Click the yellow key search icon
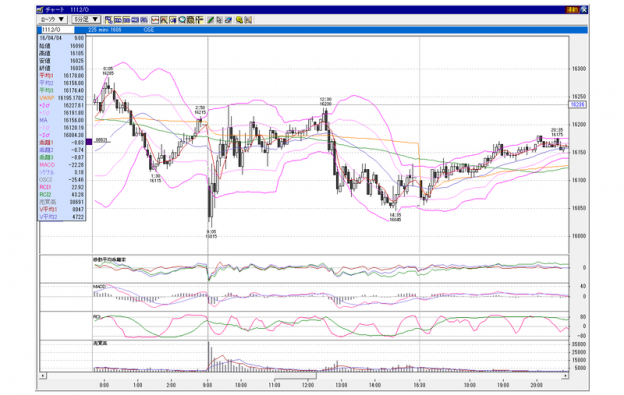This screenshot has height=395, width=624. [239, 19]
